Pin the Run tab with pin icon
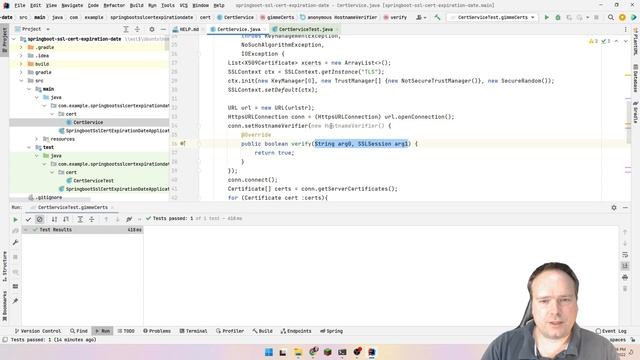Viewport: 640px width, 360px height. pos(16,301)
